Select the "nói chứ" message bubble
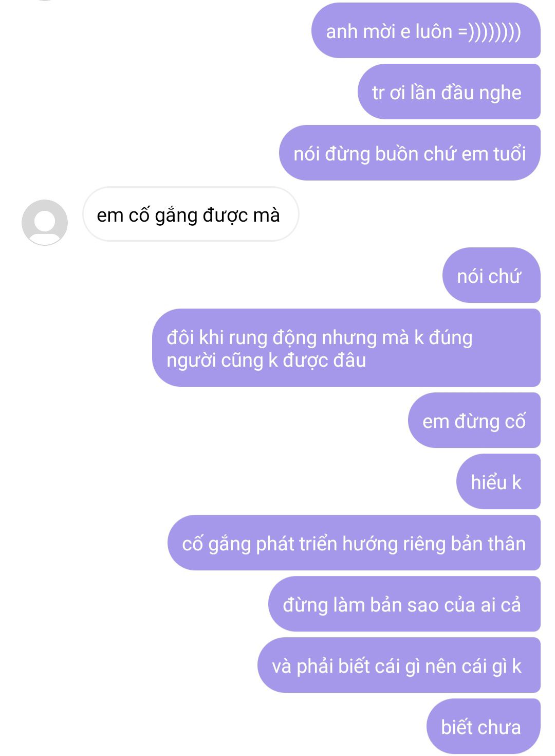This screenshot has width=555, height=756. tap(491, 276)
